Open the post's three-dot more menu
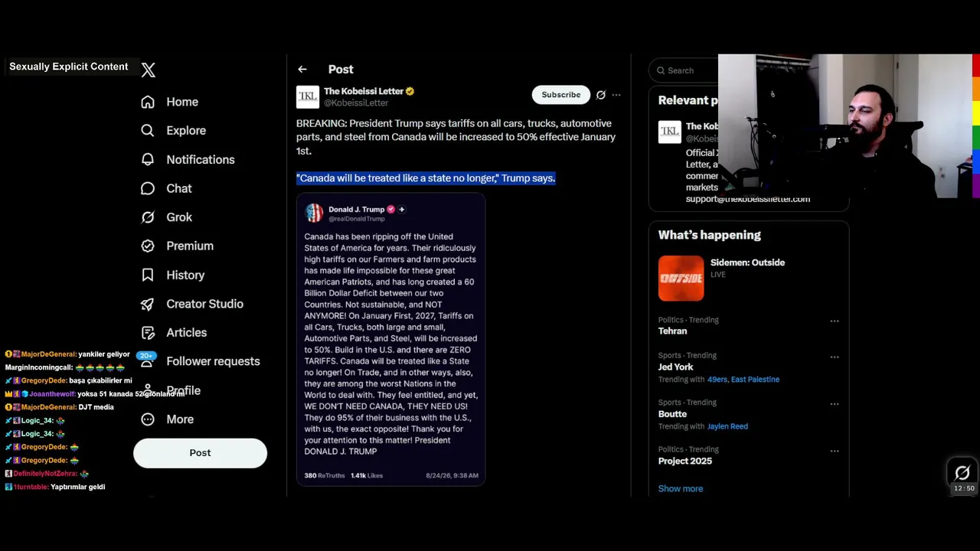Viewport: 980px width, 551px height. pos(616,95)
